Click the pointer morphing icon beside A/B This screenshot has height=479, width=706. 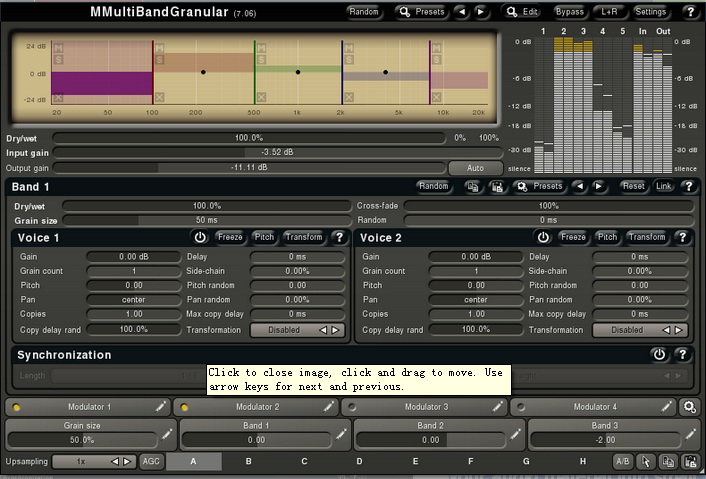coord(646,461)
